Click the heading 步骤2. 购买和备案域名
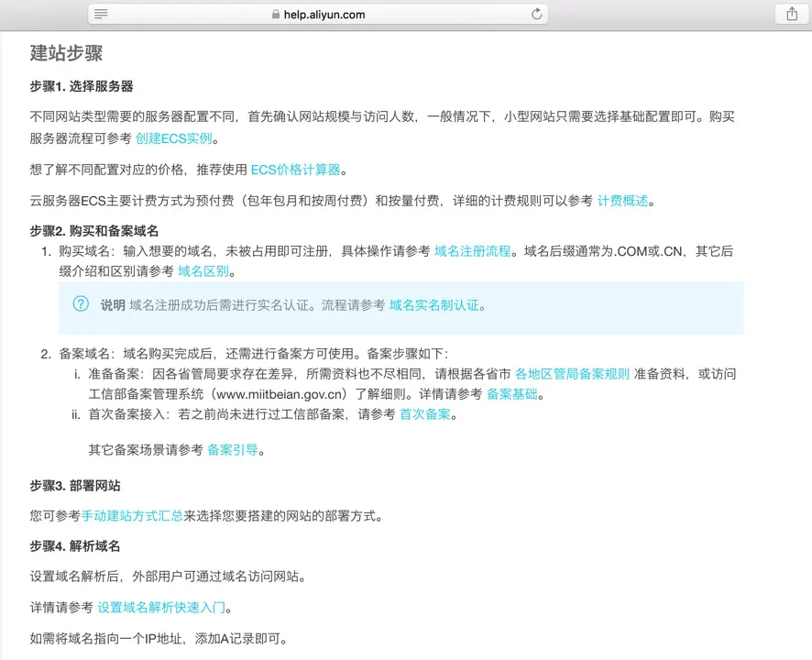This screenshot has width=812, height=660. coord(94,231)
